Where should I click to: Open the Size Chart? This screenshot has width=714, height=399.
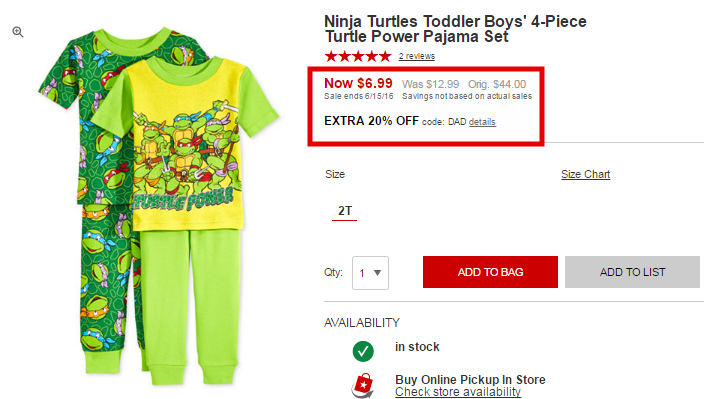coord(585,174)
